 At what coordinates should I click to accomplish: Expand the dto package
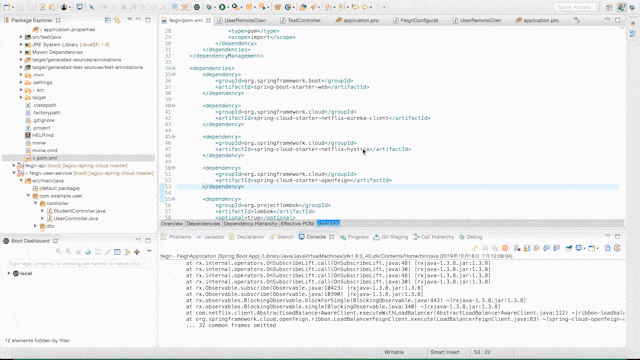[x=36, y=226]
